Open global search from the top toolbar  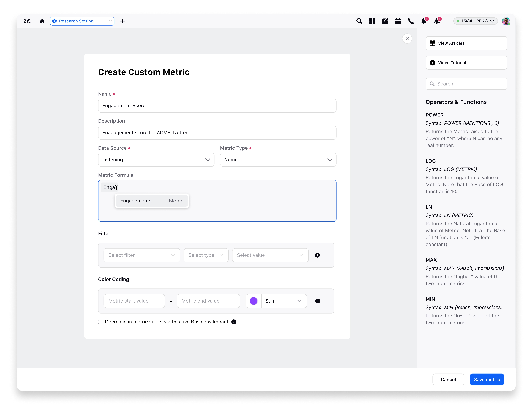pyautogui.click(x=359, y=21)
